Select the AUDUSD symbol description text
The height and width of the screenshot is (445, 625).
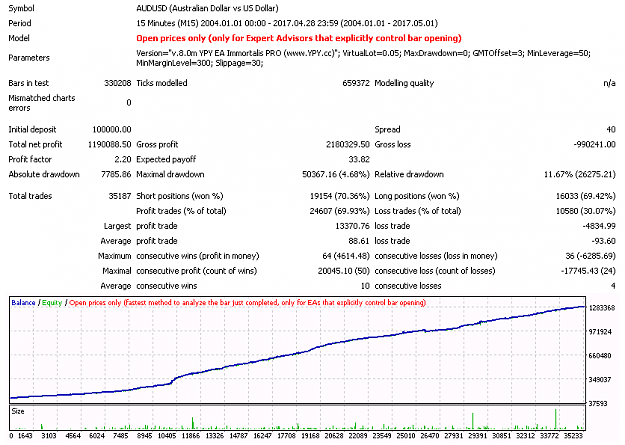click(x=207, y=8)
